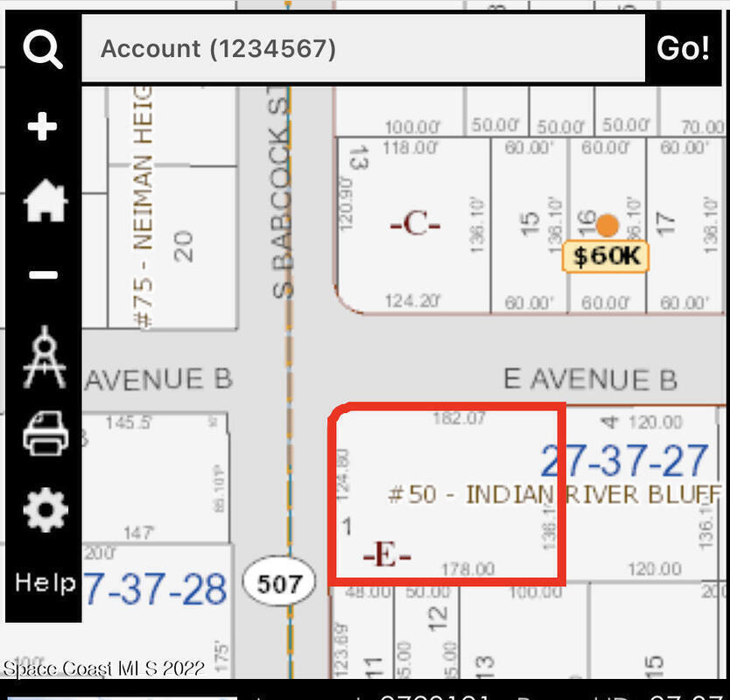Select corner lot 13 labeled -C-
Image resolution: width=730 pixels, height=700 pixels.
click(x=411, y=224)
